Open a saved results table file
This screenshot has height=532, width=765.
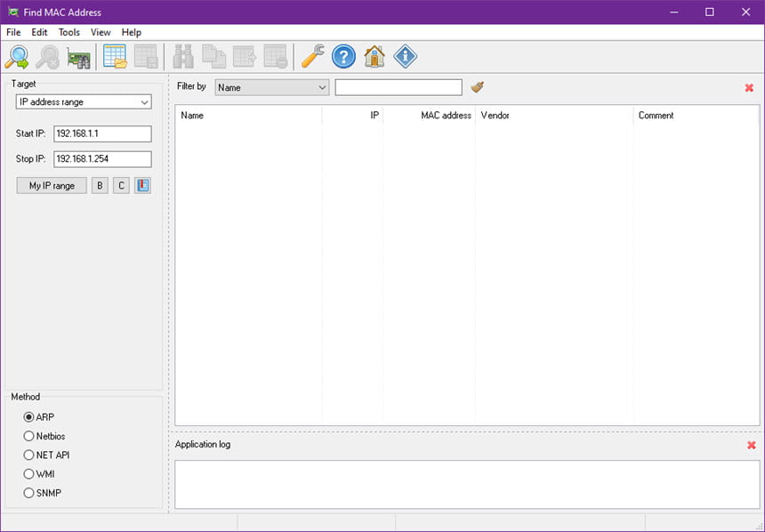point(115,57)
